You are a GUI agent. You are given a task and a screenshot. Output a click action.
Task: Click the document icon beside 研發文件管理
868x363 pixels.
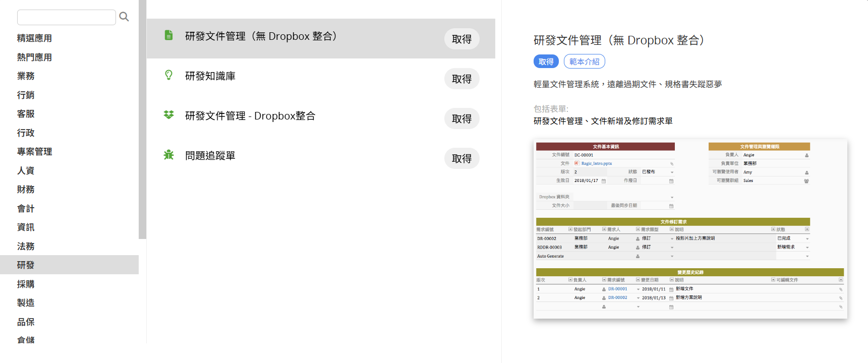tap(169, 35)
